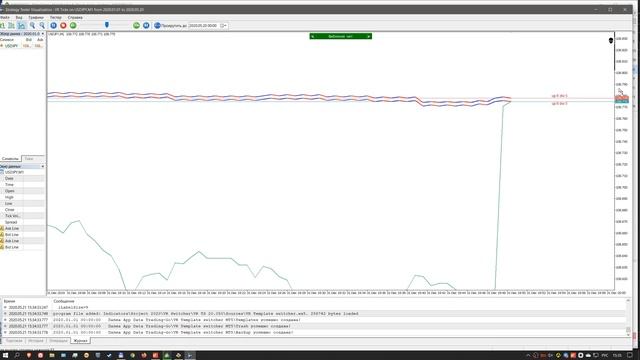Screen dimensions: 640x360
Task: Select the High row in data window
Action: (x=22, y=197)
